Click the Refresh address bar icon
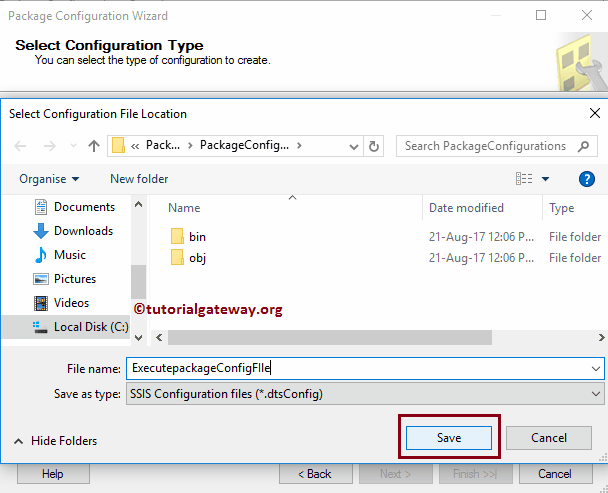 [x=374, y=146]
